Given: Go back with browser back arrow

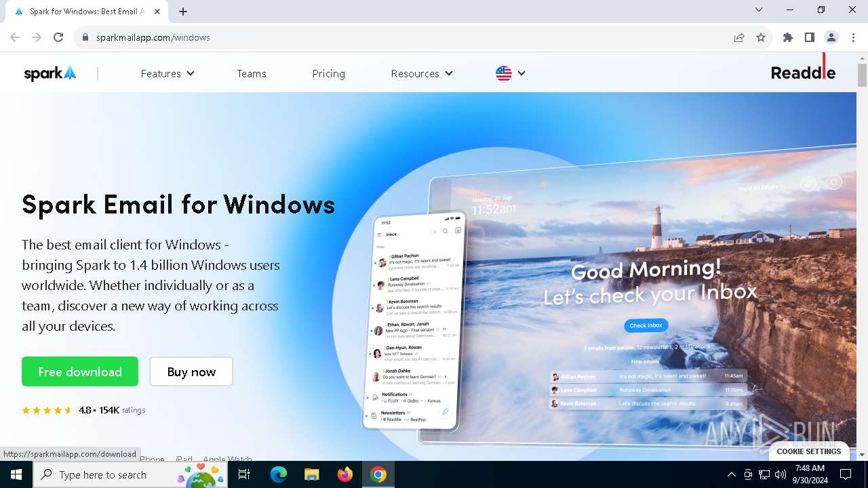Looking at the screenshot, I should pyautogui.click(x=15, y=37).
